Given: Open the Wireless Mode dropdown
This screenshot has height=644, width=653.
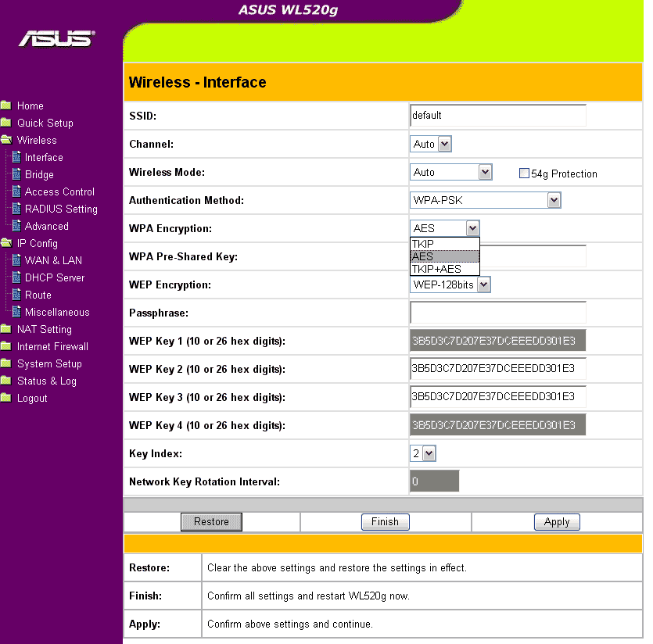Looking at the screenshot, I should (451, 173).
